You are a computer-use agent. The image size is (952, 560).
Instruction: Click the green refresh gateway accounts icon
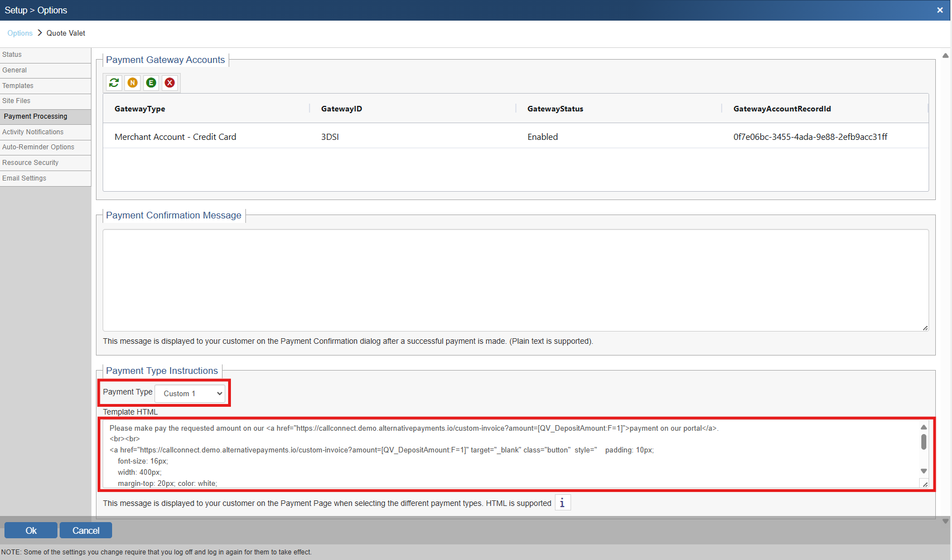click(x=114, y=82)
